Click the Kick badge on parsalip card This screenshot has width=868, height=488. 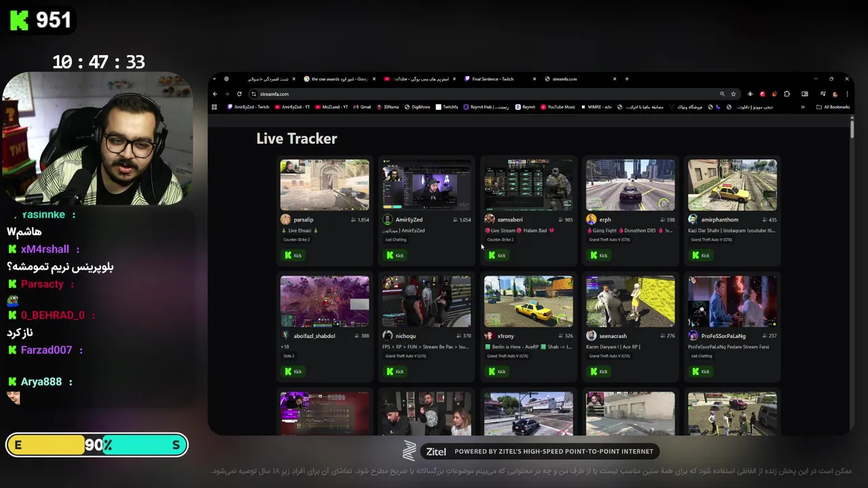point(294,256)
